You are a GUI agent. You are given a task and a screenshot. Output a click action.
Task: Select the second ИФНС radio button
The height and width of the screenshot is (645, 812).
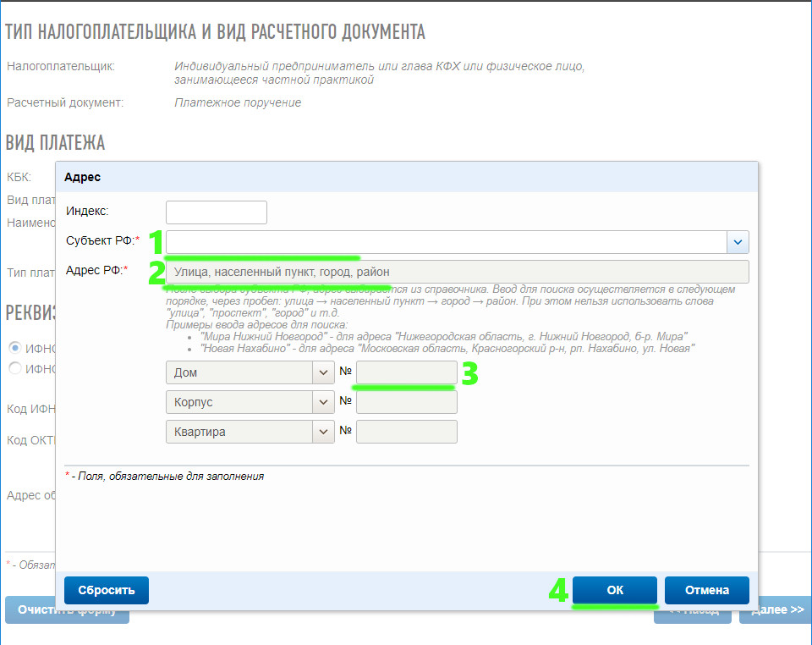[14, 367]
